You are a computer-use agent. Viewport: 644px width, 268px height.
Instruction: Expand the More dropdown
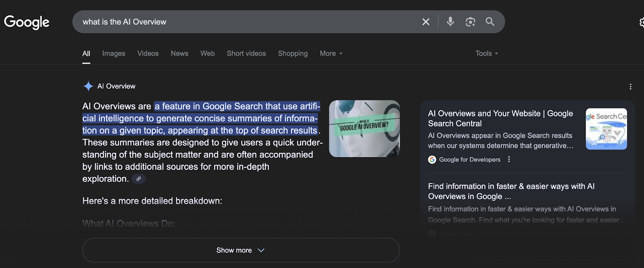point(331,54)
